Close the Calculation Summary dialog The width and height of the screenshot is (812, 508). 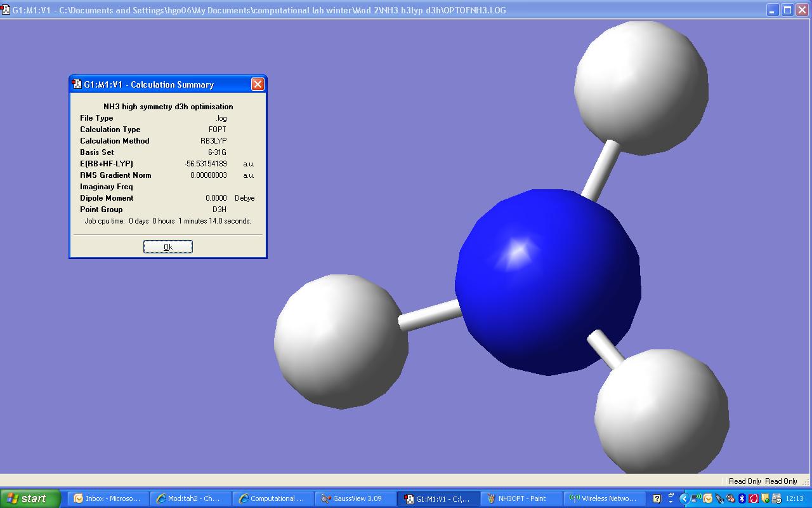(258, 84)
